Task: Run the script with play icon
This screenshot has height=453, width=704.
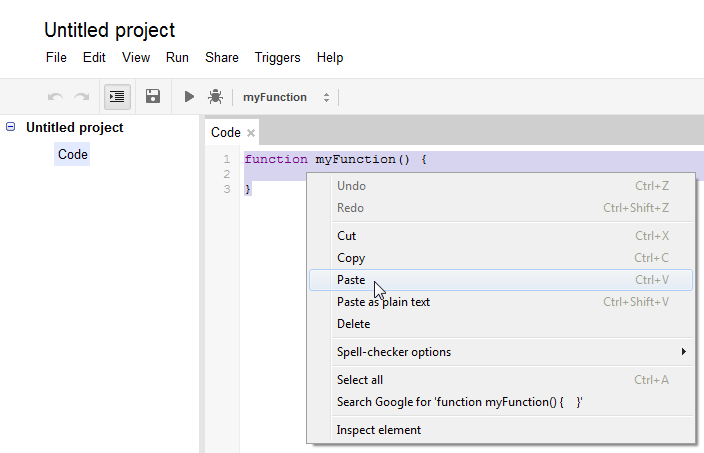Action: tap(189, 97)
